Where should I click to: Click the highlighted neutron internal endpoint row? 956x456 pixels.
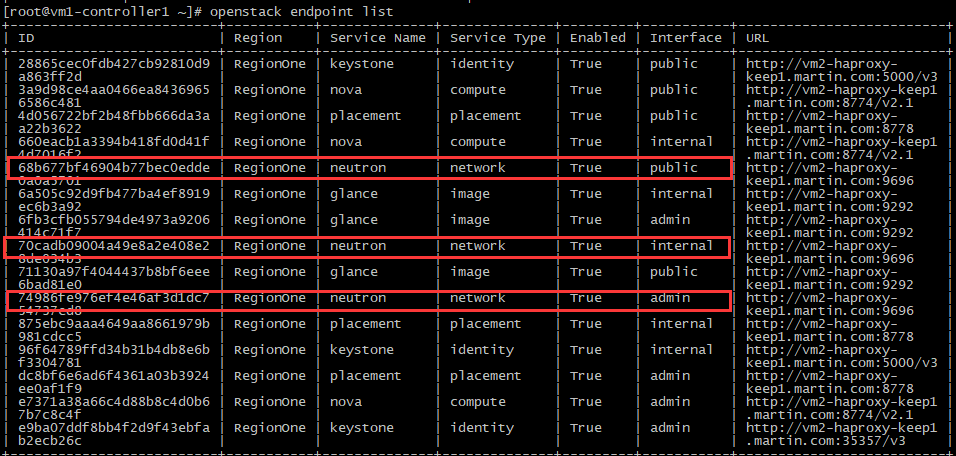pos(368,246)
